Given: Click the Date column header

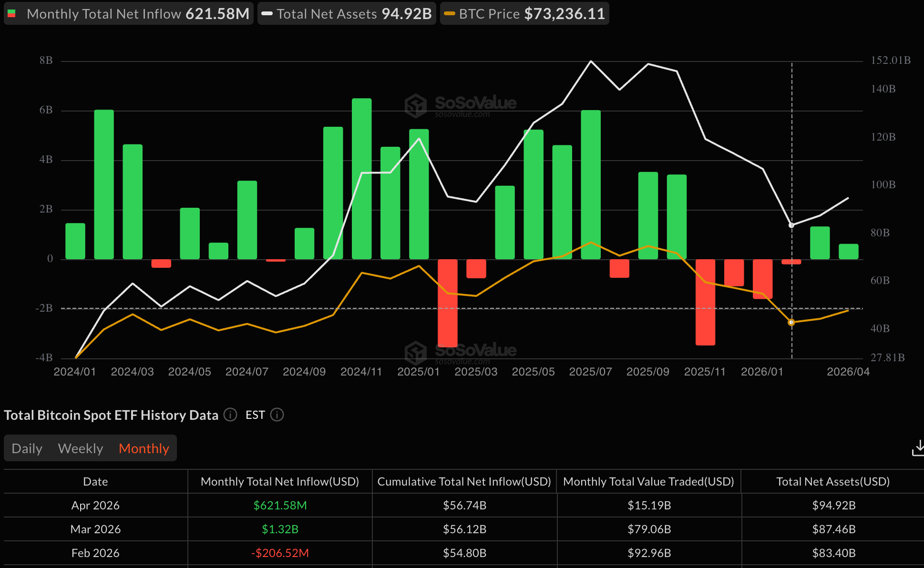Looking at the screenshot, I should pyautogui.click(x=95, y=482).
